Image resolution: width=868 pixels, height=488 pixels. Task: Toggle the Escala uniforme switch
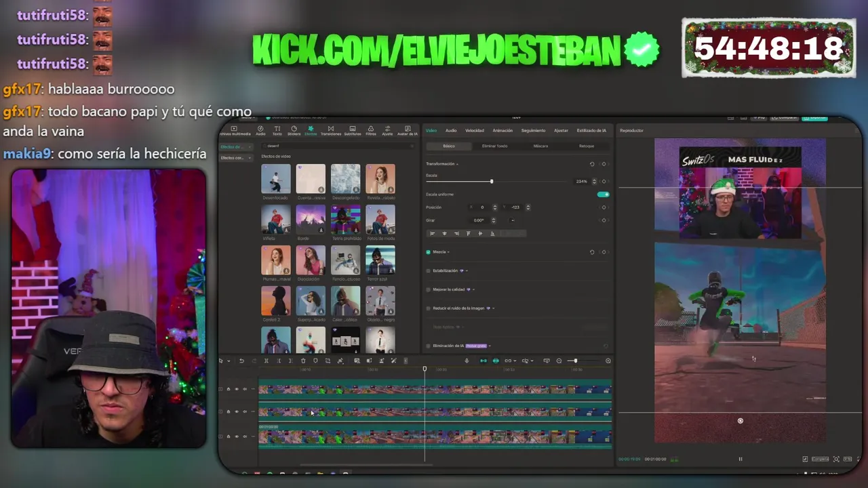[603, 195]
